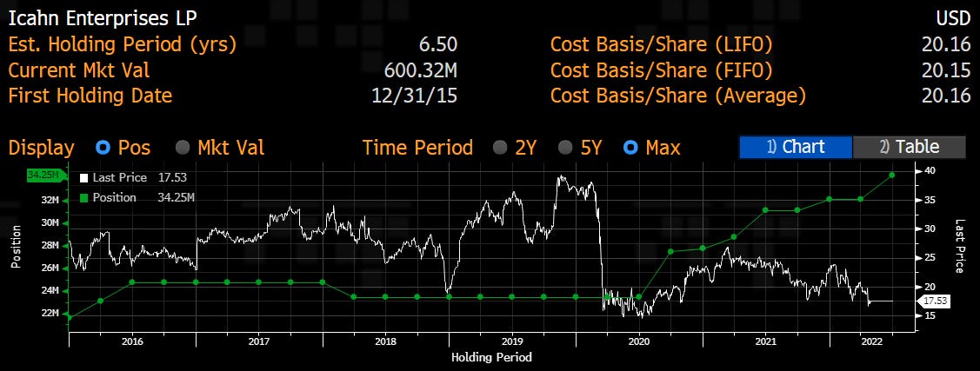Screen dimensions: 980x371
Task: Click the 12/31/15 first holding date
Action: click(415, 96)
